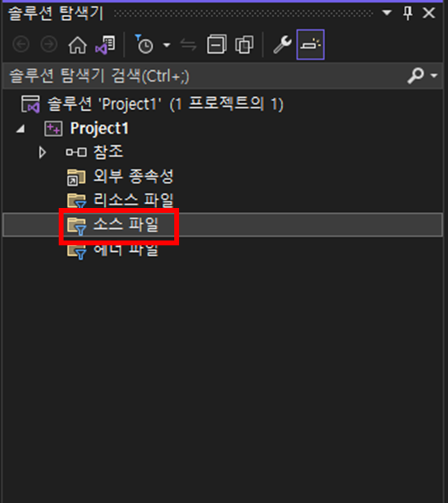Viewport: 448px width, 503px height.
Task: Toggle the Show All Files icon
Action: pyautogui.click(x=244, y=44)
